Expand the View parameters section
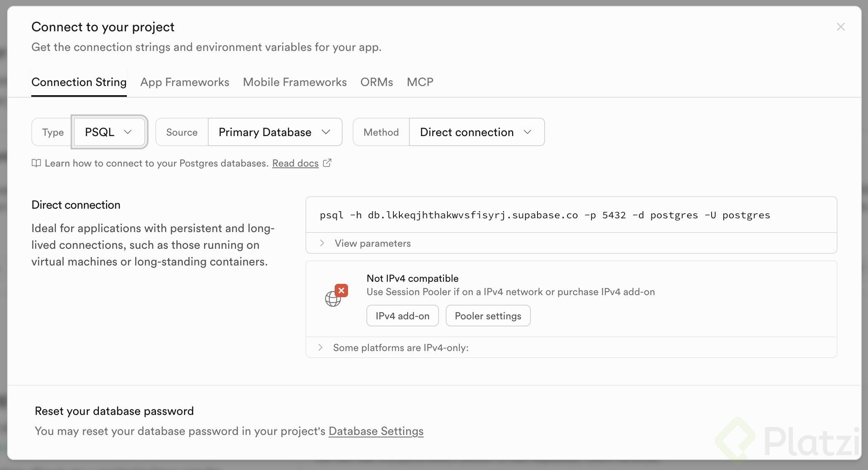Viewport: 868px width, 470px height. pos(372,243)
